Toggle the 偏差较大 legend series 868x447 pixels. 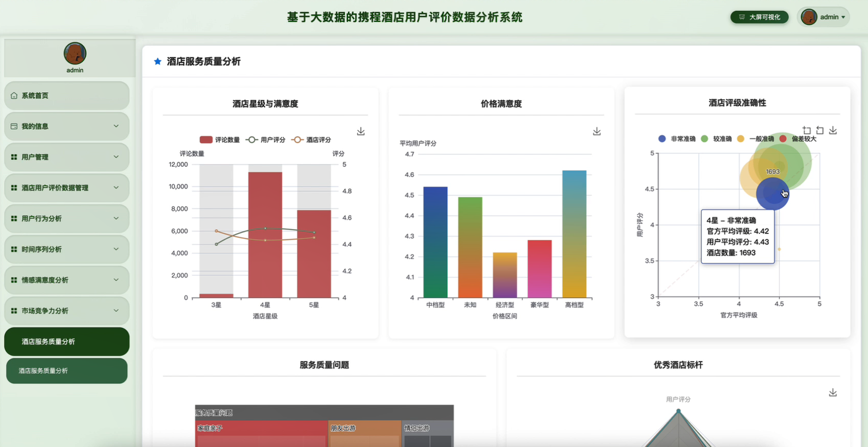click(798, 139)
